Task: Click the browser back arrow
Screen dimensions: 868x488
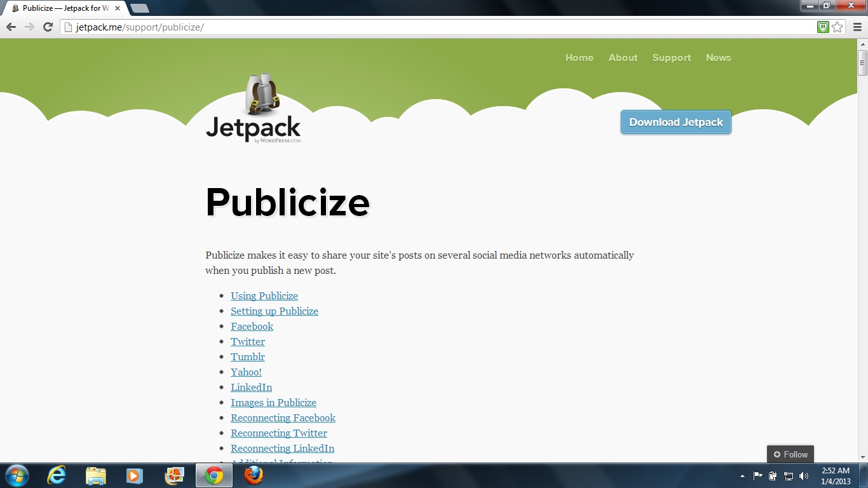Action: pos(11,27)
